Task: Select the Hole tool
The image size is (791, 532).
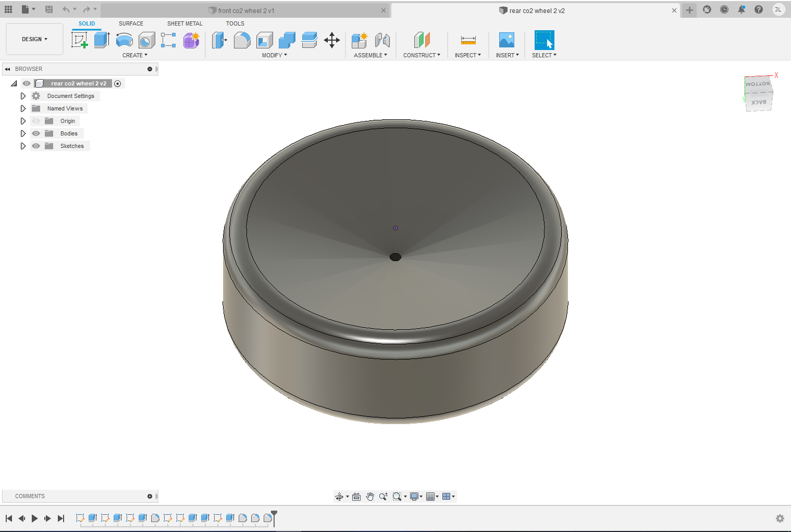Action: click(146, 40)
